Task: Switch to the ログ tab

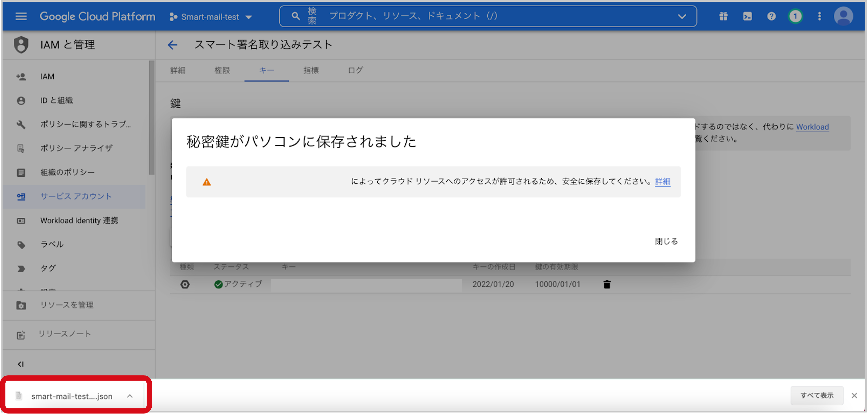Action: point(356,70)
